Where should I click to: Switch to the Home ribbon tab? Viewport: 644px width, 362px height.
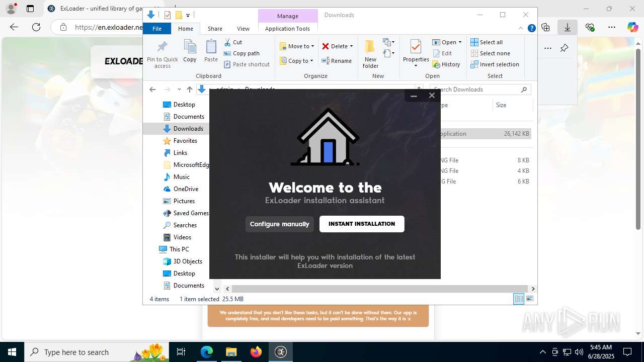[x=186, y=29]
